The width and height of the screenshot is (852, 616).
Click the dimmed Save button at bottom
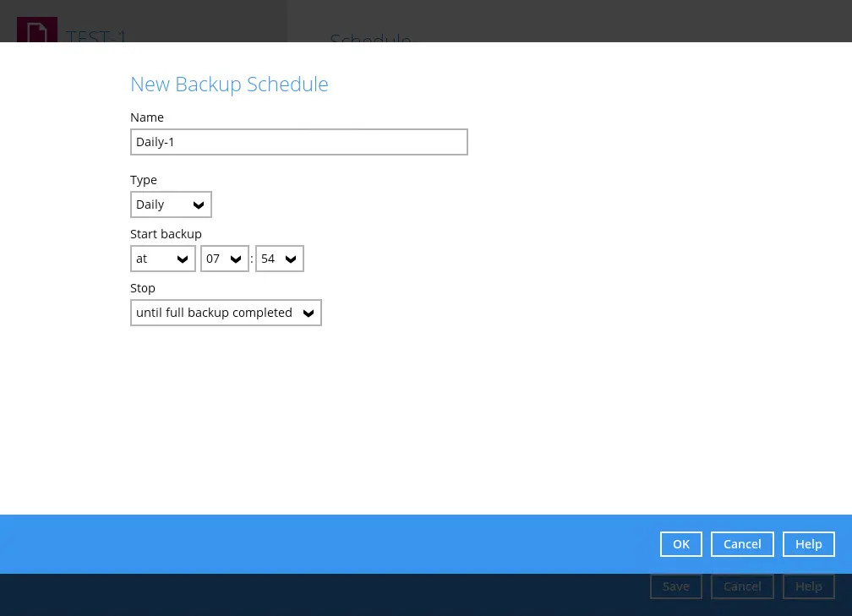point(675,586)
